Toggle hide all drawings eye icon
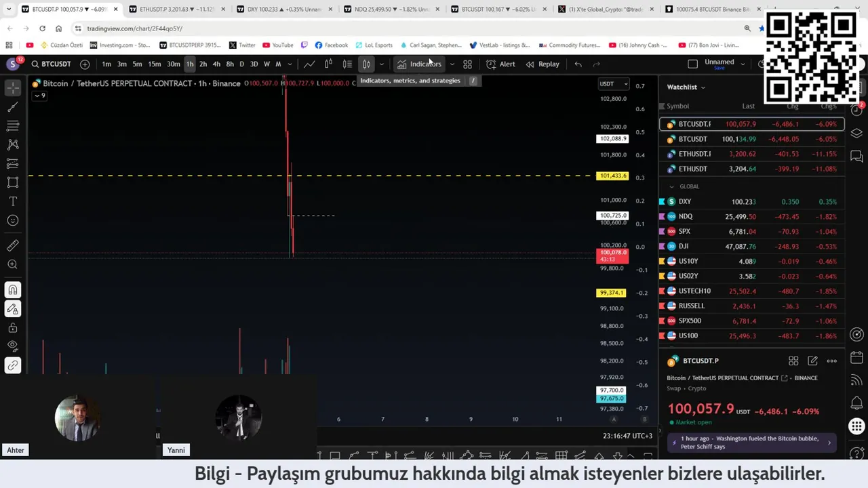Screen dimensions: 868x488 point(12,346)
